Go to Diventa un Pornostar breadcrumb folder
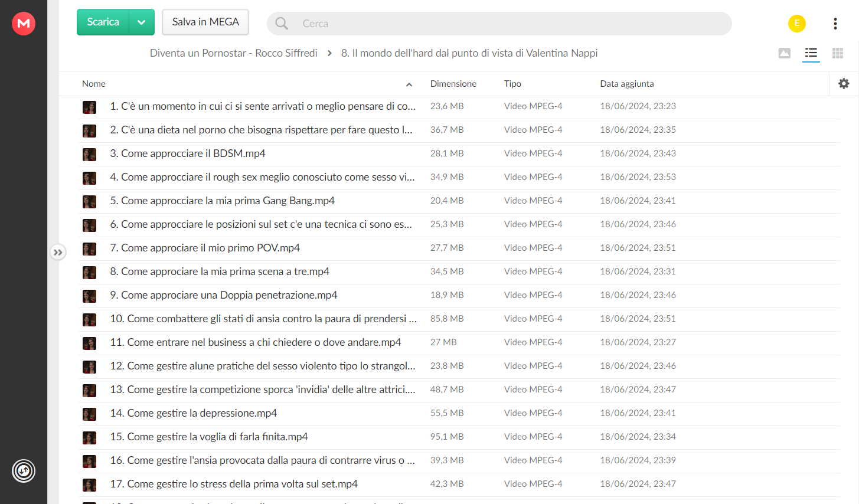The height and width of the screenshot is (504, 859). coord(234,53)
